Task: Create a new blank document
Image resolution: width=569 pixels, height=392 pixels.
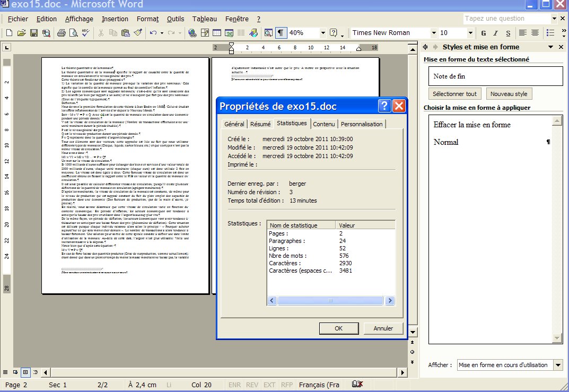Action: coord(10,33)
